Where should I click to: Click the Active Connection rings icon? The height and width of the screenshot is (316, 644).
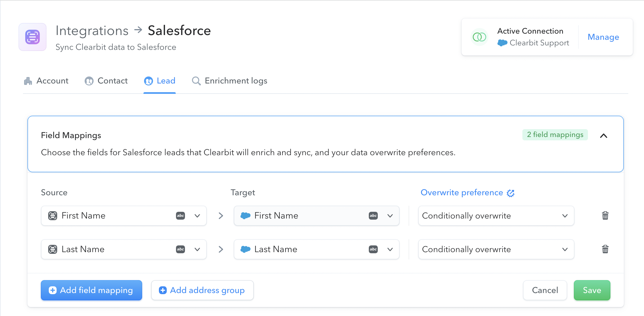click(x=479, y=37)
